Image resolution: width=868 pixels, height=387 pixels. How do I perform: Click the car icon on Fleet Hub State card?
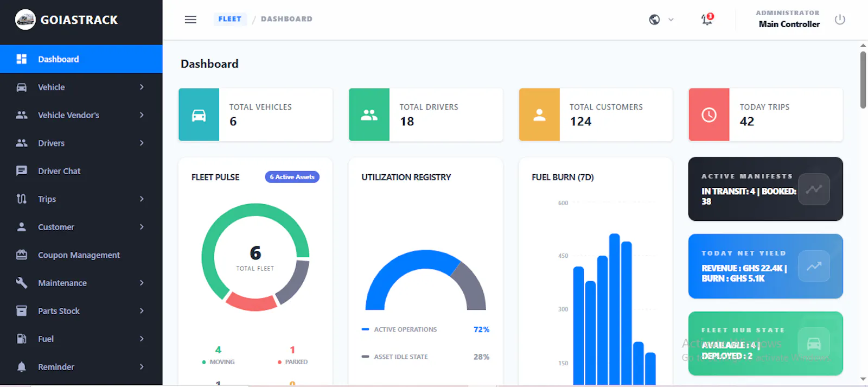814,344
